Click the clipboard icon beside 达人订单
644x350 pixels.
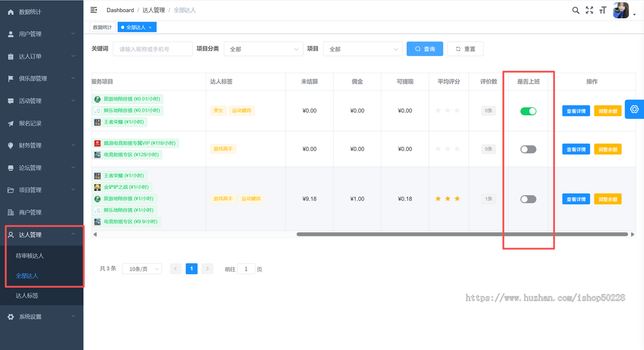[11, 56]
